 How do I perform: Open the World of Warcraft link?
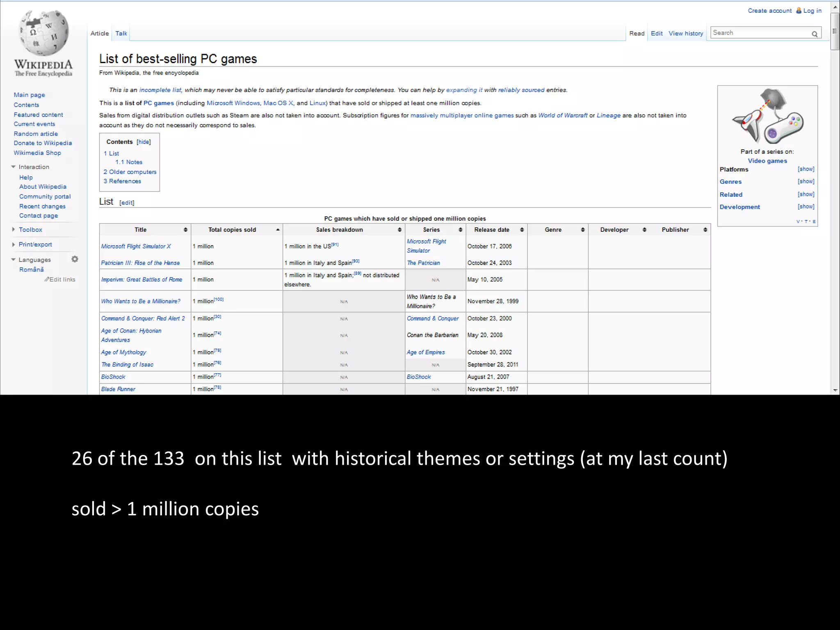563,115
